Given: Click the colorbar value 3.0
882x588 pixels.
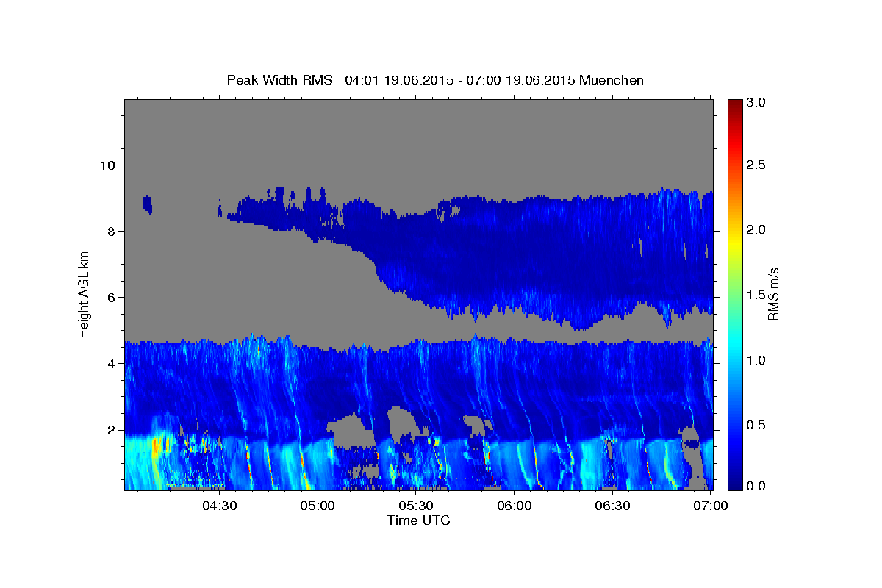Looking at the screenshot, I should (x=757, y=102).
